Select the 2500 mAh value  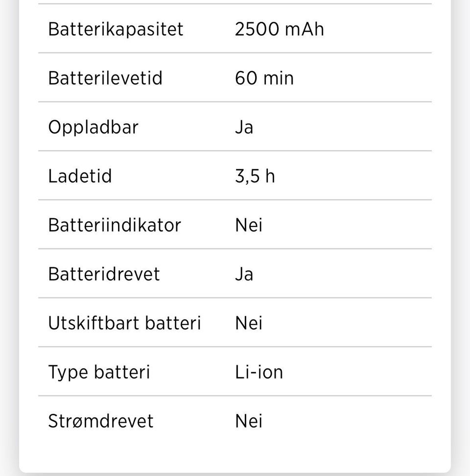point(279,29)
